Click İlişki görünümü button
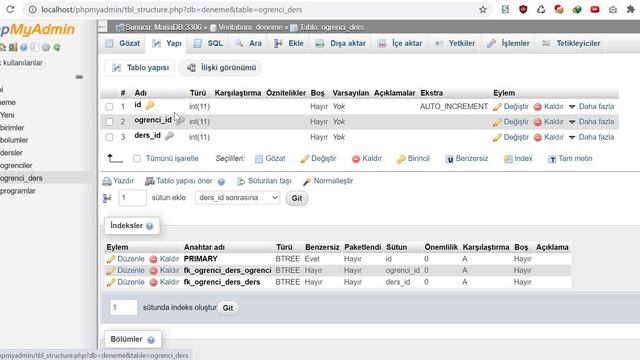 (221, 68)
